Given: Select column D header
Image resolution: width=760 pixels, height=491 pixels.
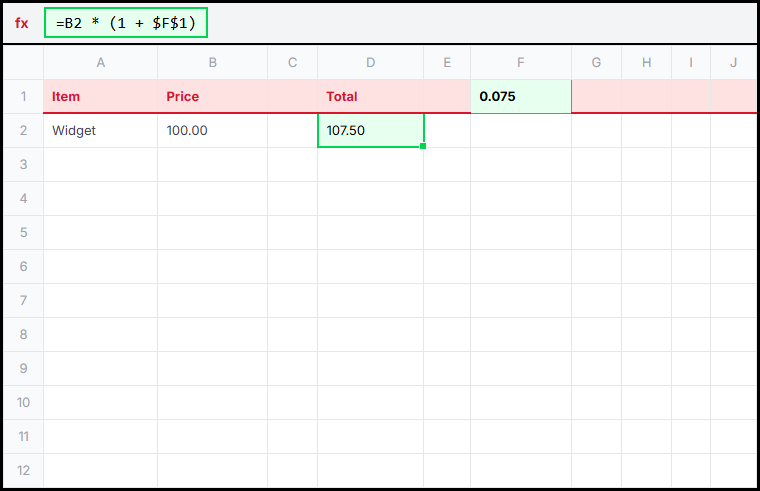Looking at the screenshot, I should click(x=370, y=63).
